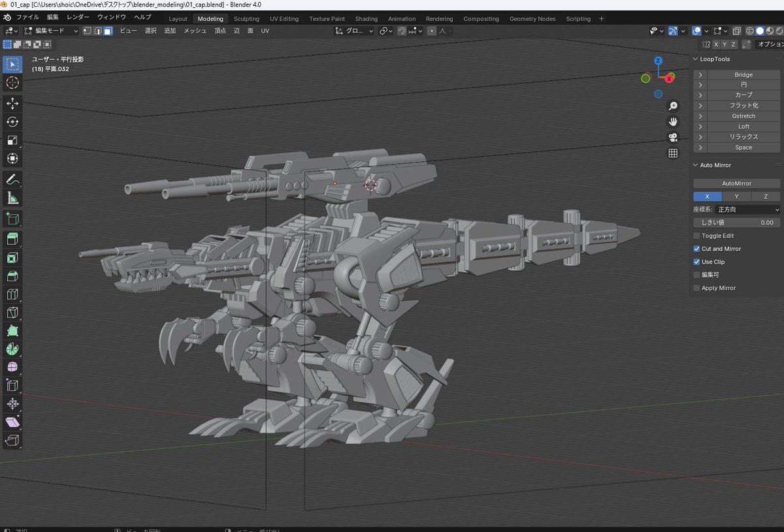The width and height of the screenshot is (784, 532).
Task: Open the ファイル menu
Action: tap(27, 17)
